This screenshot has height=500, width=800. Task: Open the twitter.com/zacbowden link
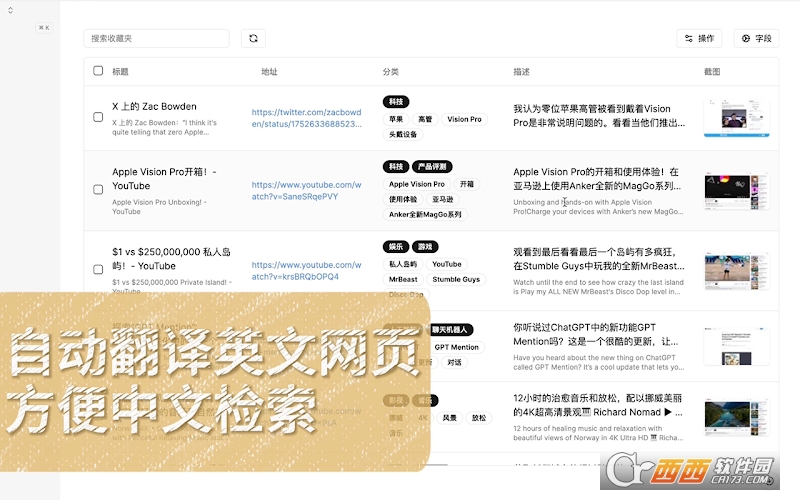coord(307,118)
